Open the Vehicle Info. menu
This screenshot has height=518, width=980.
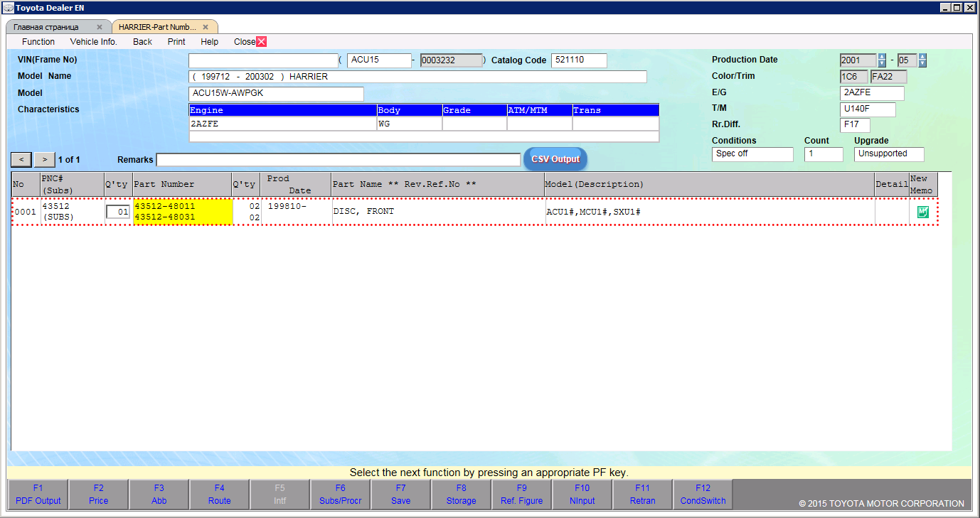point(93,41)
